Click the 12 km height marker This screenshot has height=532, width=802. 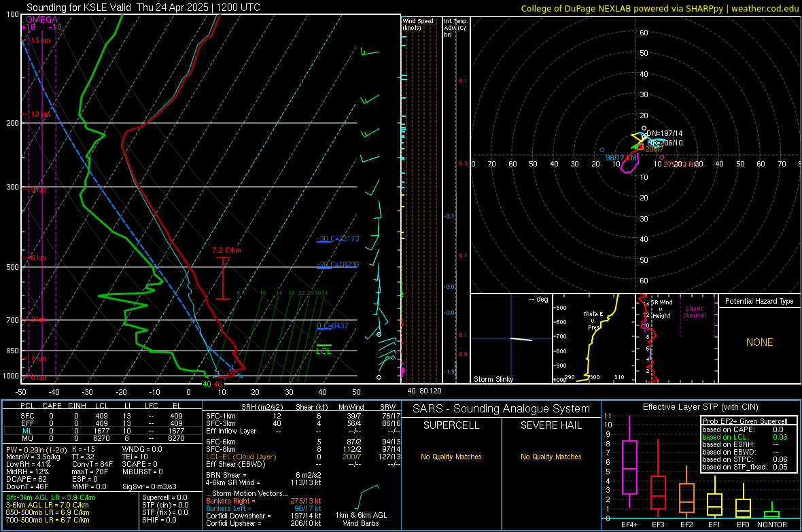pos(41,115)
